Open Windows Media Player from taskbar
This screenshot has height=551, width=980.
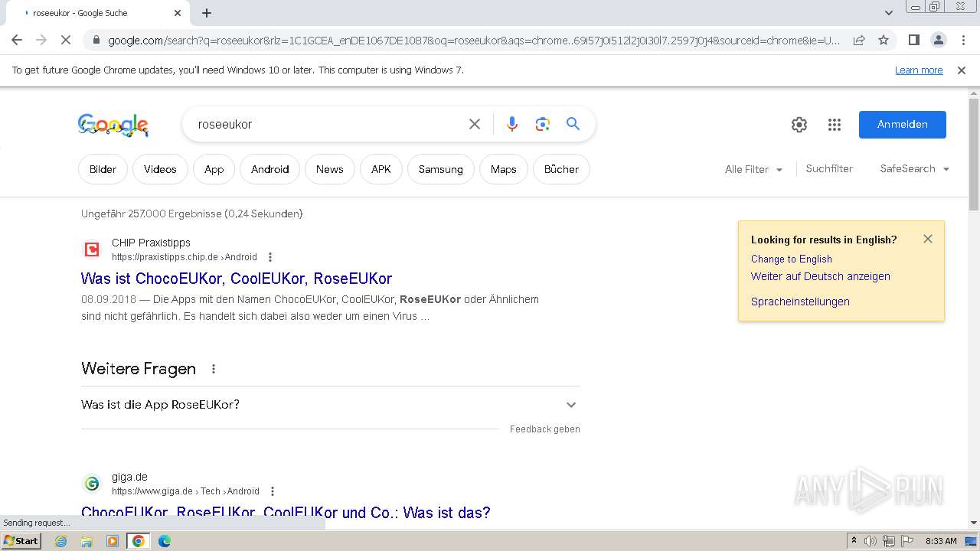click(113, 541)
